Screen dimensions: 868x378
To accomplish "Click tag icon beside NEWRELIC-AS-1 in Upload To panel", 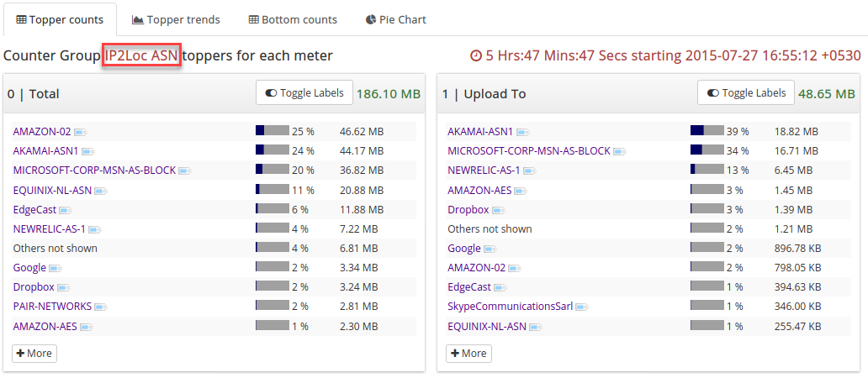I will [530, 171].
